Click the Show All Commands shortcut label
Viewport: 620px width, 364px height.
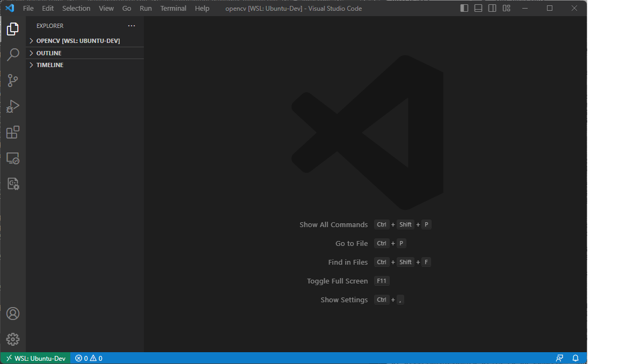tap(333, 225)
